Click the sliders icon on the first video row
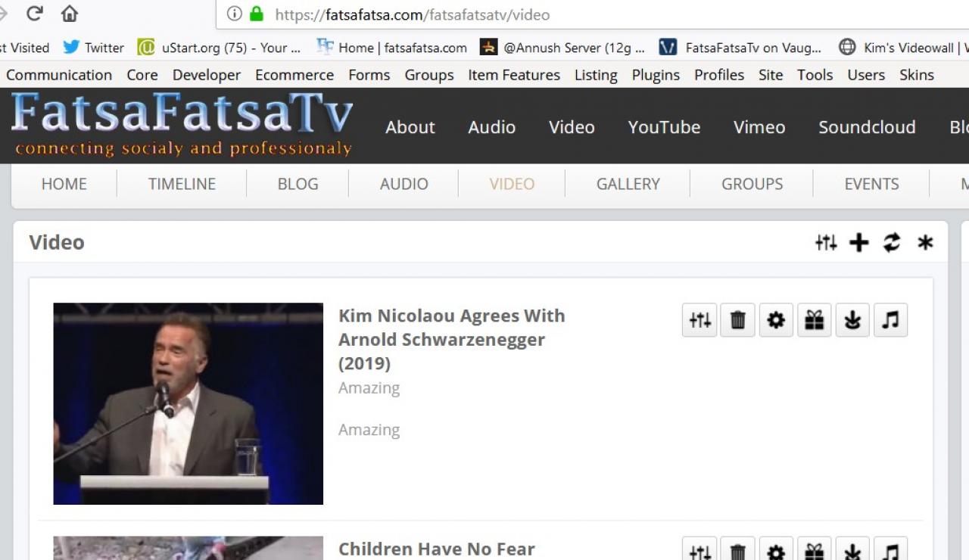 tap(699, 321)
